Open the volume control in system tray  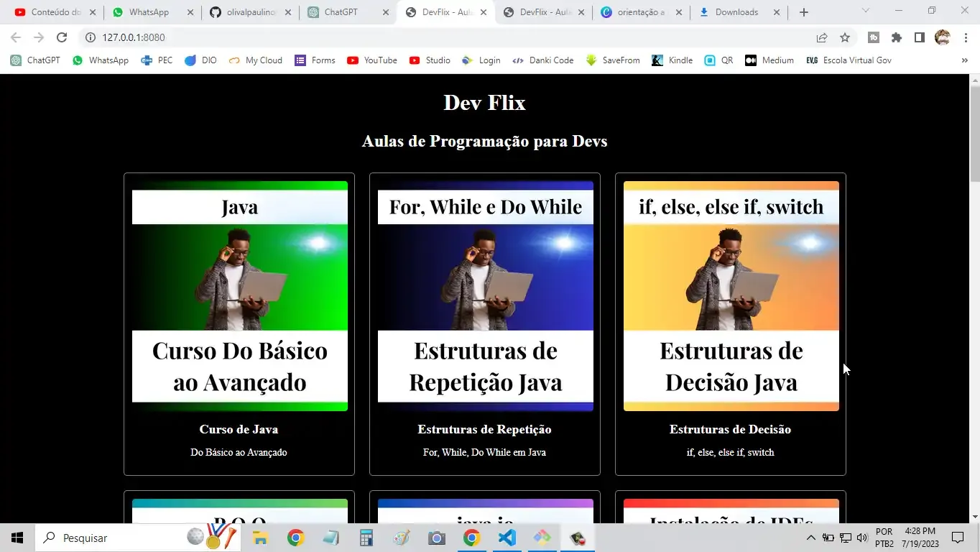[862, 538]
